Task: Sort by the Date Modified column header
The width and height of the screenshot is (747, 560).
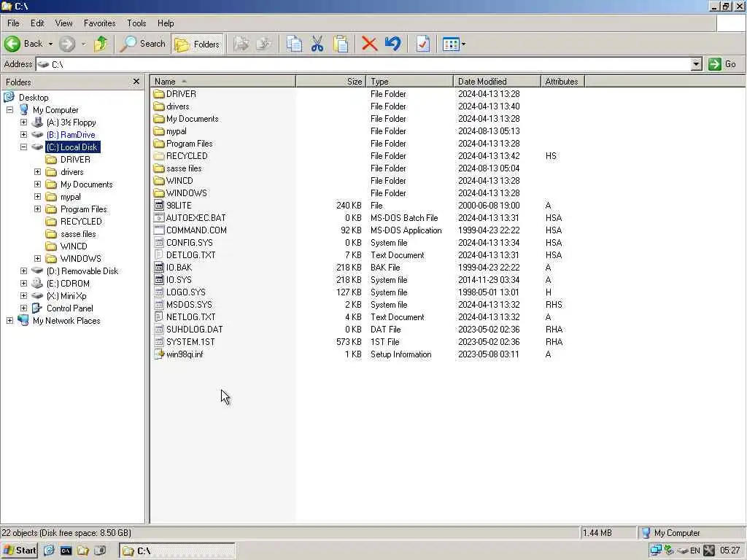Action: (497, 82)
